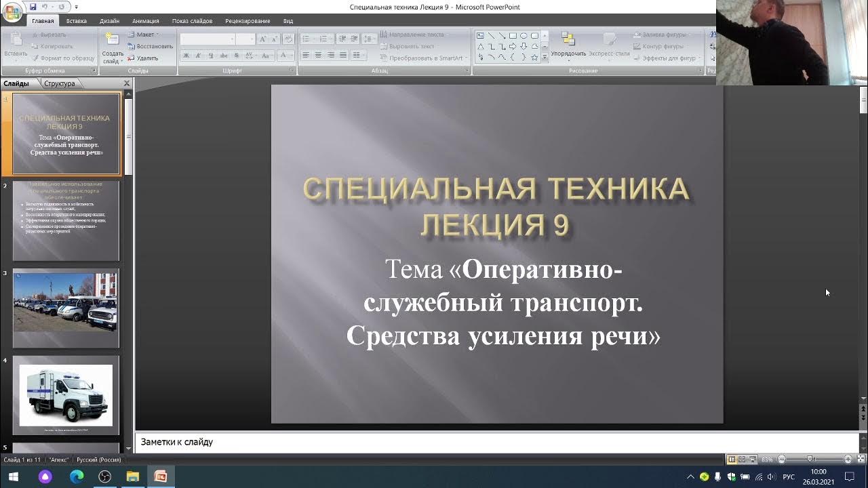Screen dimensions: 868x488
Task: Open the font name combo box
Action: tap(208, 39)
